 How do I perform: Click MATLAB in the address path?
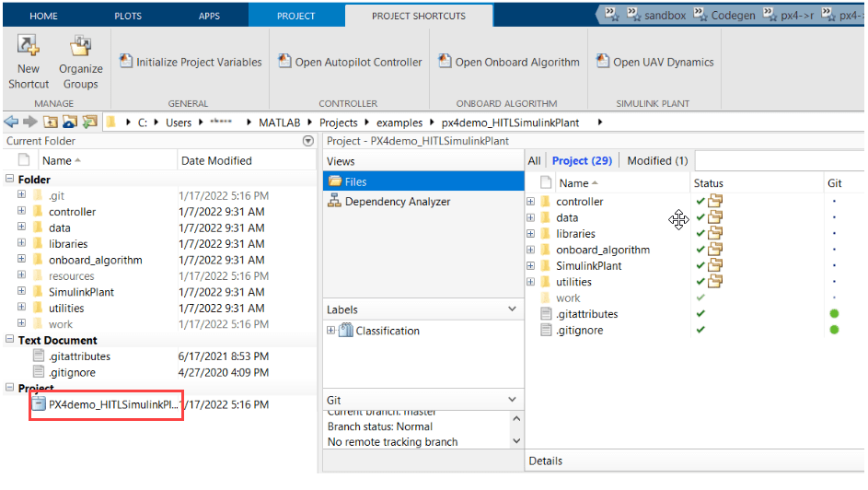tap(280, 122)
